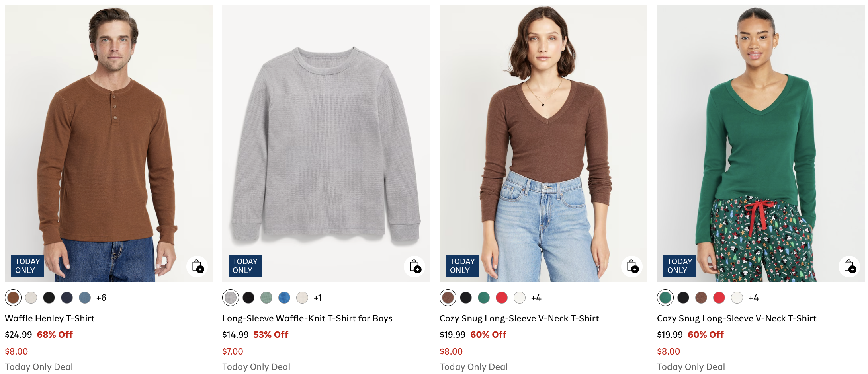Pick blue swatch for Boys Waffle-Knit T-Shirt
This screenshot has width=868, height=374.
[x=284, y=298]
